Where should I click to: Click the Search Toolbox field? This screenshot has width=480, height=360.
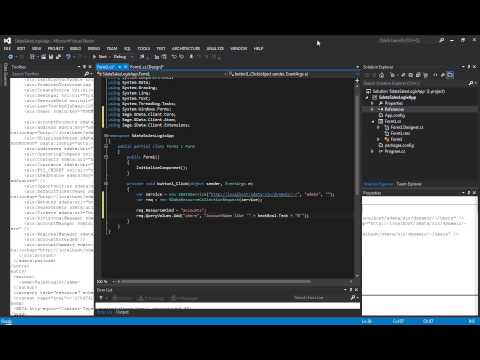[47, 74]
